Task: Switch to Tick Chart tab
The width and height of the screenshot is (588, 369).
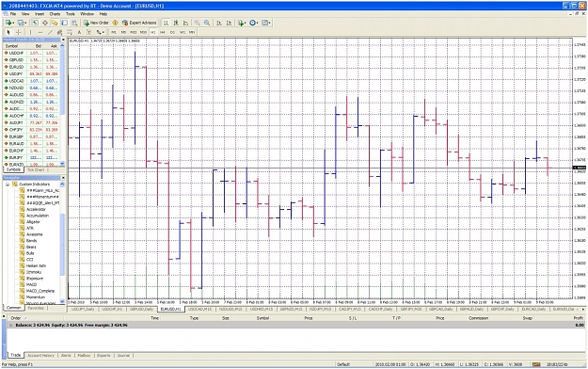Action: tap(36, 170)
